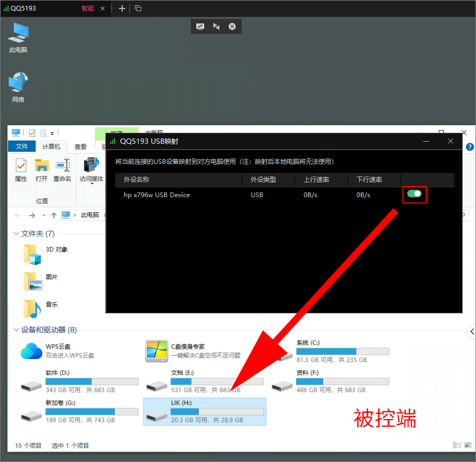Click the 重命名 rename ribbon icon
Screen dimensions: 476x462
62,170
